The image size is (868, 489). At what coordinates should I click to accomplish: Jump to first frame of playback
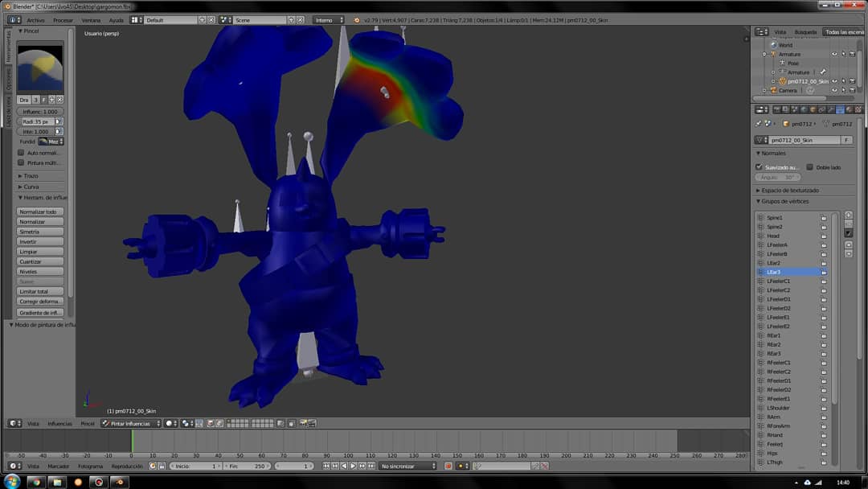[326, 466]
